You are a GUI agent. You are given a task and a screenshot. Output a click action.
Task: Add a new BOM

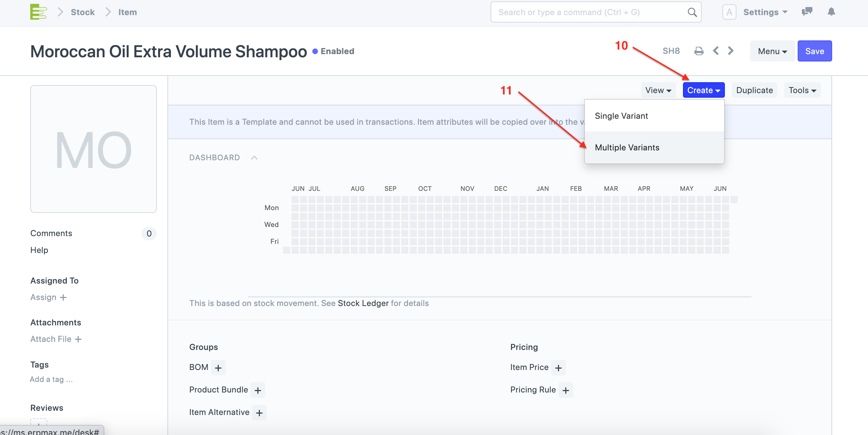click(x=218, y=368)
